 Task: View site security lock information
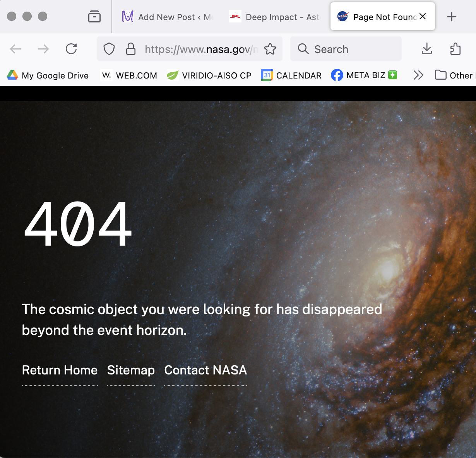(131, 49)
